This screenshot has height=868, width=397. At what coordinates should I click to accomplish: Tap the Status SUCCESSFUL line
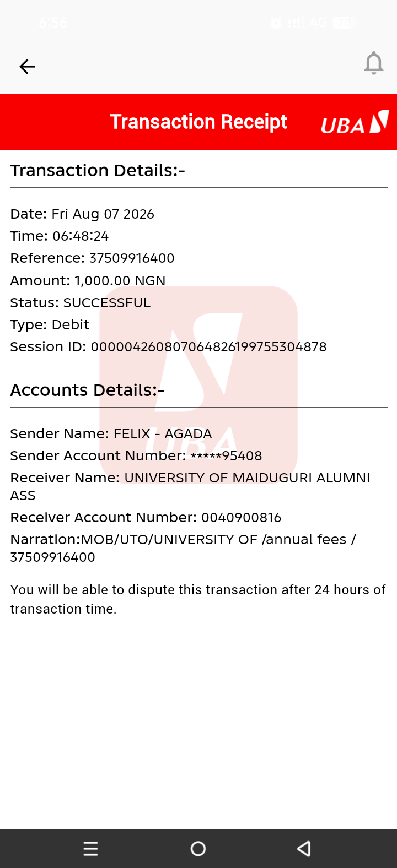coord(80,303)
